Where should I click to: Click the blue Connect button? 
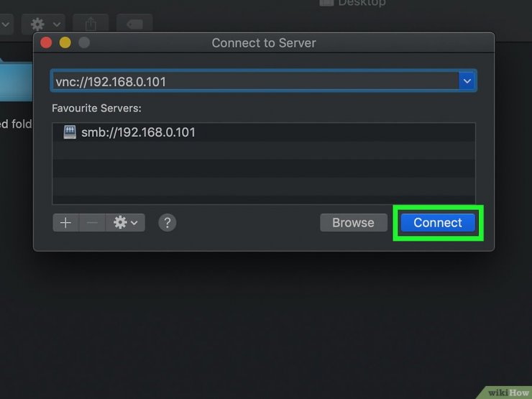point(437,223)
